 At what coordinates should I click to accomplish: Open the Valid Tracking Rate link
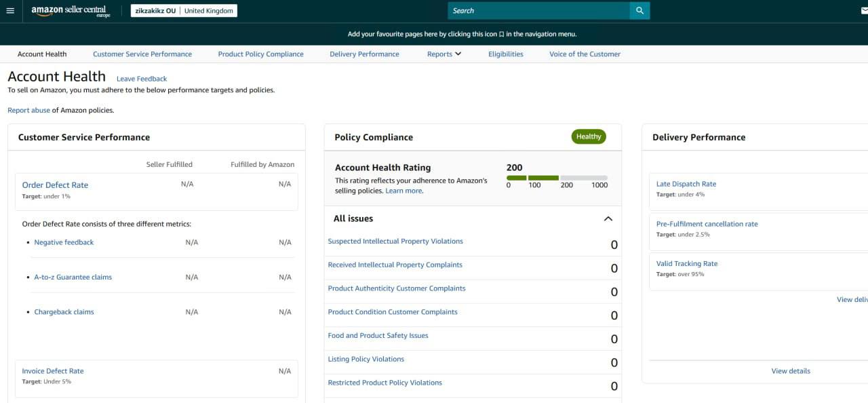[x=687, y=264]
